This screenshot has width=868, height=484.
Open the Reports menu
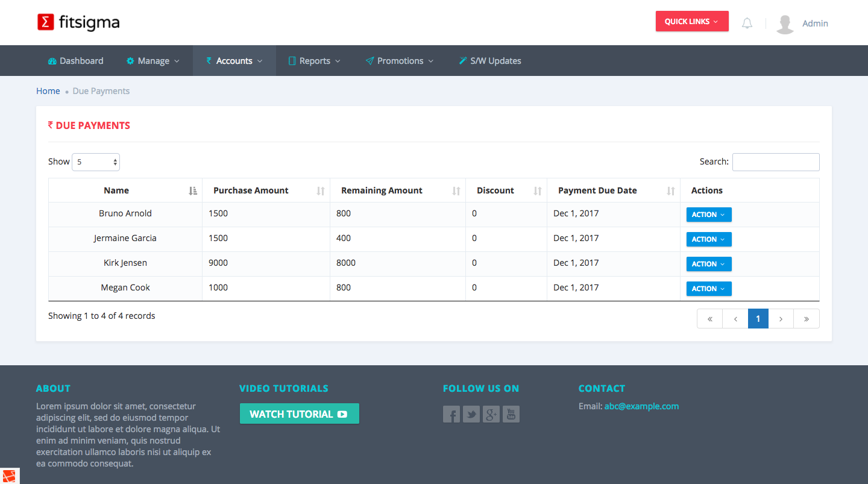click(x=315, y=61)
